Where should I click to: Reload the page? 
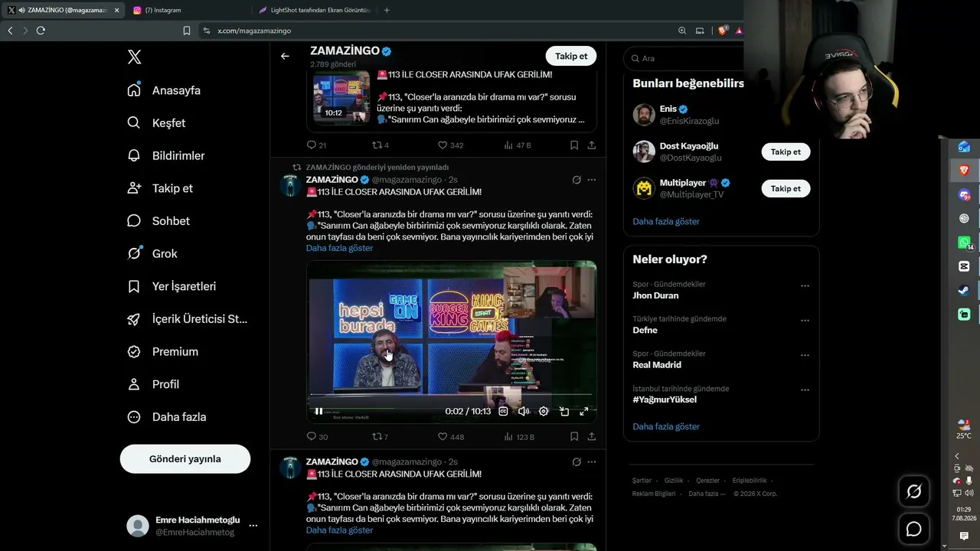pyautogui.click(x=41, y=31)
